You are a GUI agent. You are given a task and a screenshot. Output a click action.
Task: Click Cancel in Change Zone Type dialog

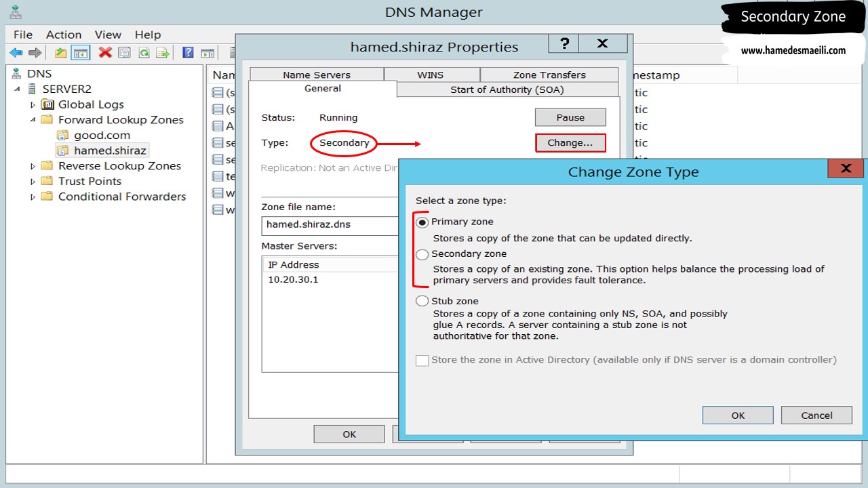click(x=816, y=415)
